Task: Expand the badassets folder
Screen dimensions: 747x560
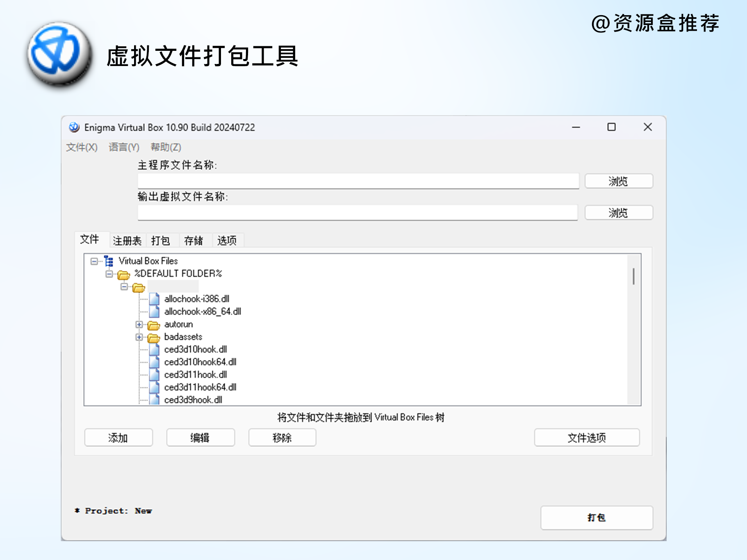Action: pyautogui.click(x=139, y=337)
